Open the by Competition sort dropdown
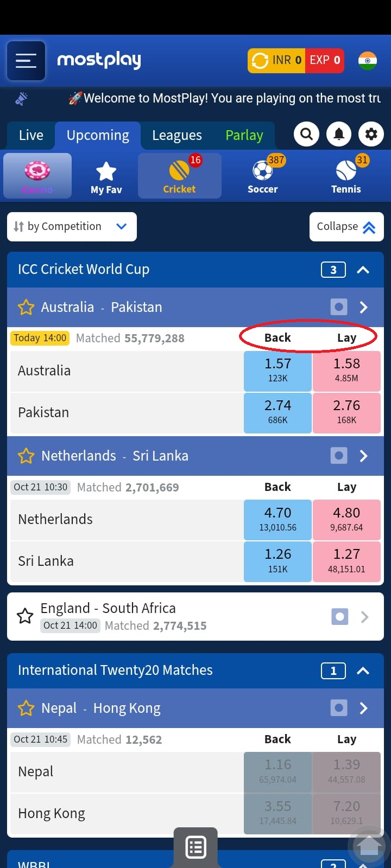 coord(72,226)
